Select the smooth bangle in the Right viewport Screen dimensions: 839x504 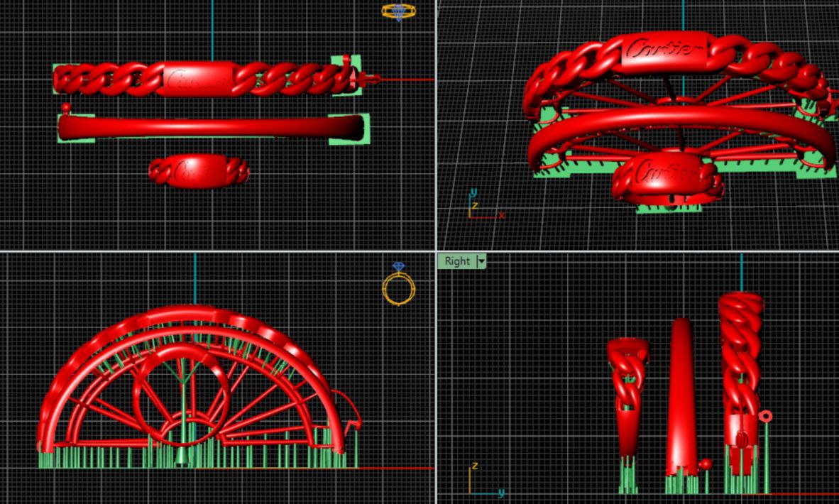(681, 396)
